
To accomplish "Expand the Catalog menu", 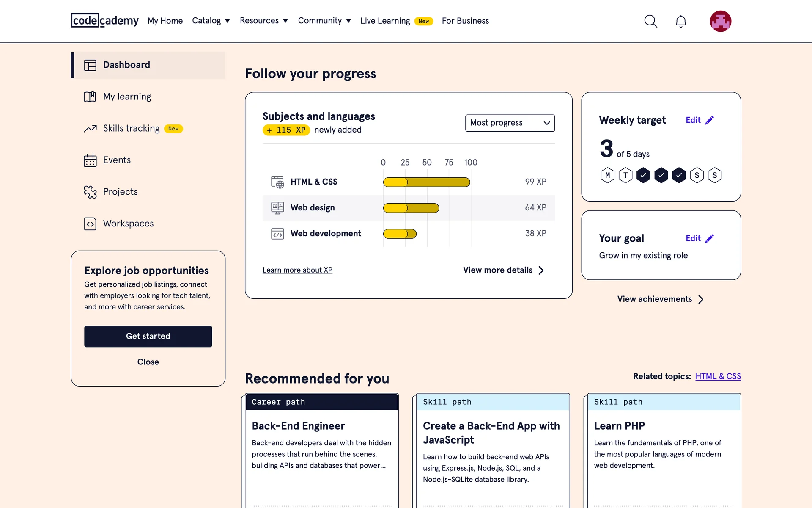I will pos(211,21).
